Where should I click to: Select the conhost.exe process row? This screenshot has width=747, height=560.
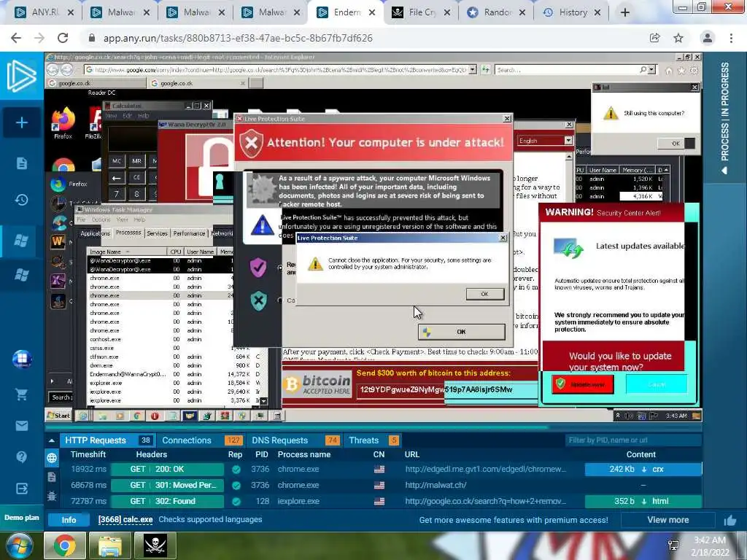point(160,339)
